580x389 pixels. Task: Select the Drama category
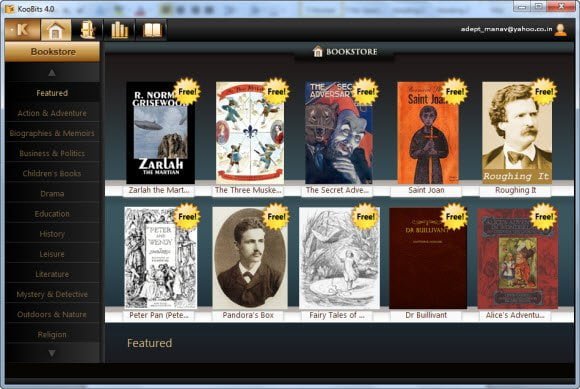(53, 194)
